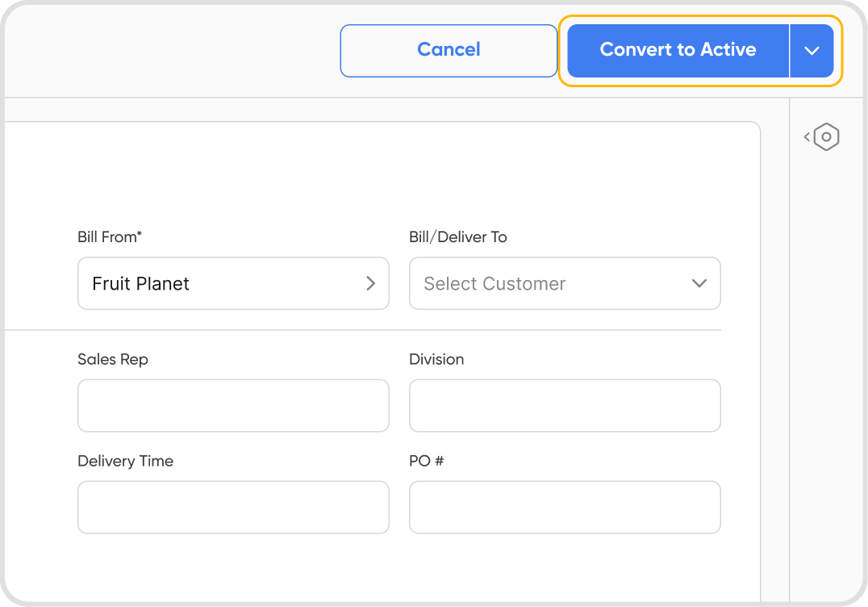Click the right chevron in Bill From field

pyautogui.click(x=370, y=283)
